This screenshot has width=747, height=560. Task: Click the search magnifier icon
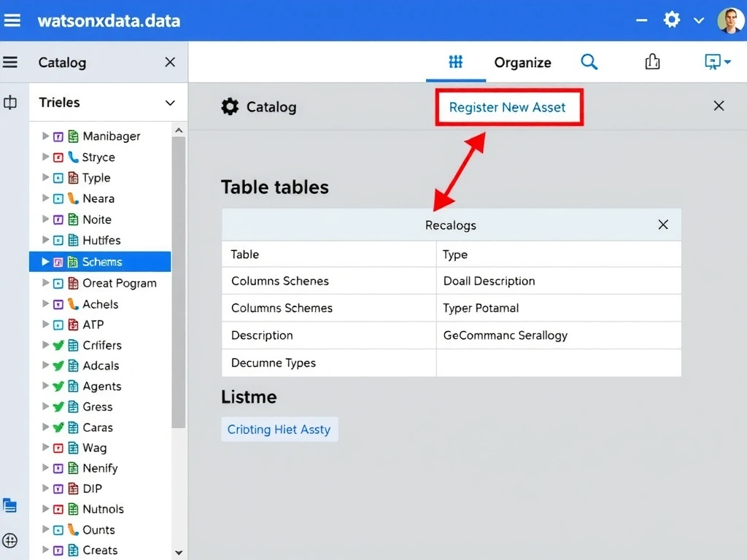point(589,62)
